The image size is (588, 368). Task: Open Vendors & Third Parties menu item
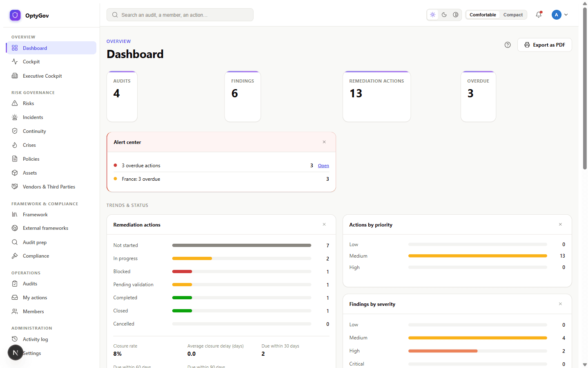coord(51,187)
